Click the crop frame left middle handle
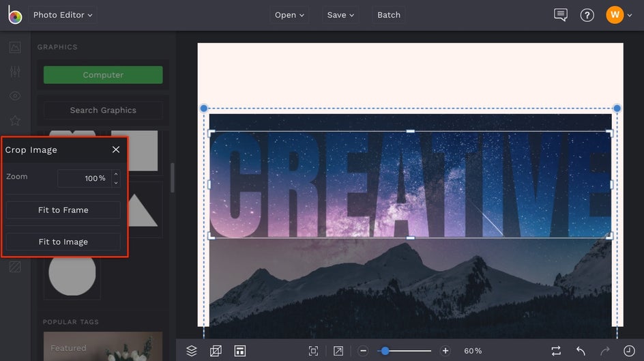This screenshot has width=644, height=361. point(209,184)
